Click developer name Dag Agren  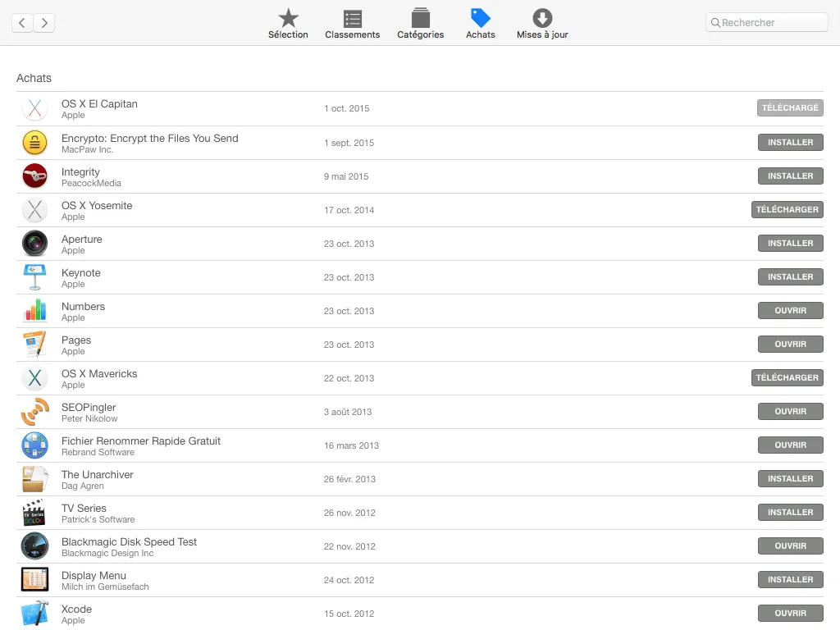[x=83, y=486]
